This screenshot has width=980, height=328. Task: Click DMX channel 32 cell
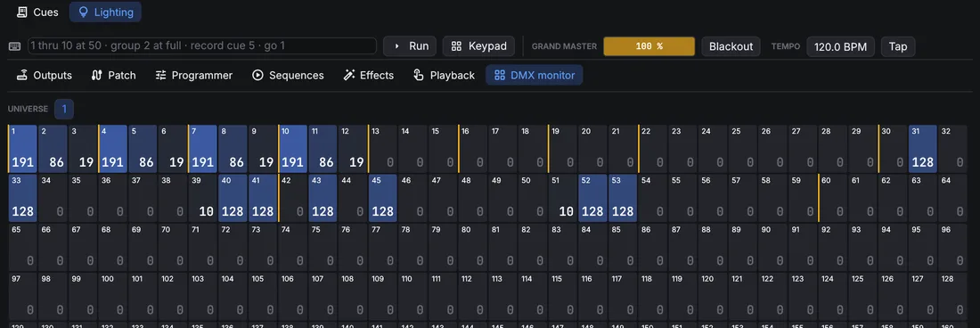pos(953,149)
